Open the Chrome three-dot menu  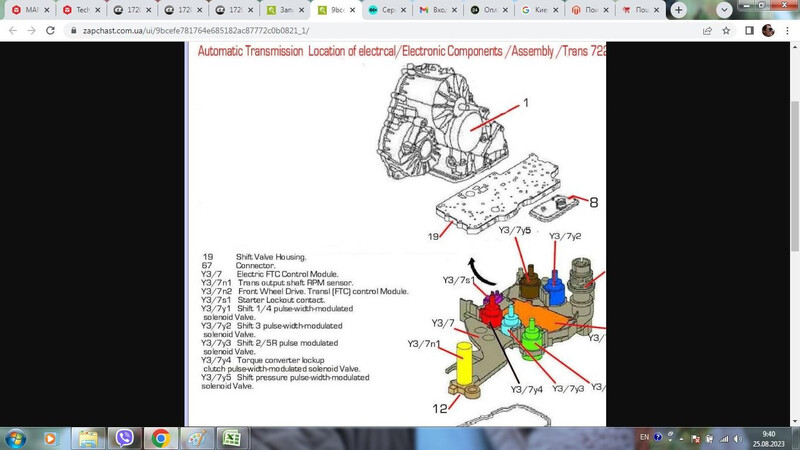[787, 31]
